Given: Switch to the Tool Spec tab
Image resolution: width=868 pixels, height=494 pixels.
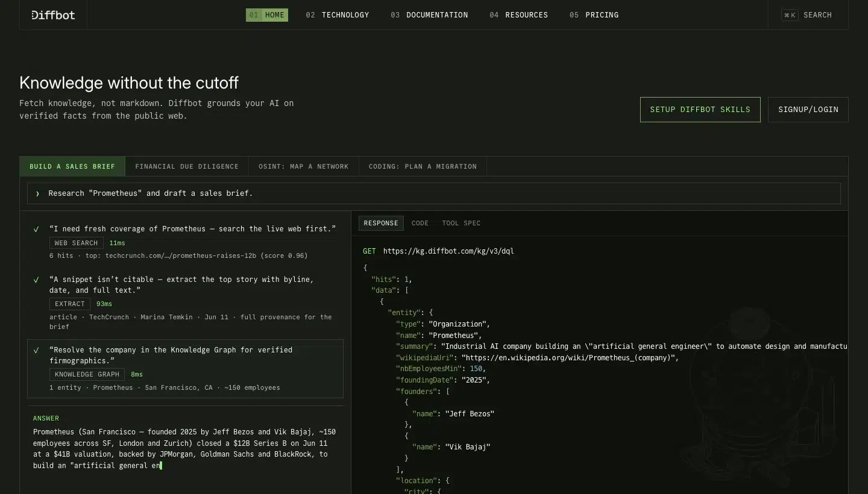Looking at the screenshot, I should (x=461, y=223).
